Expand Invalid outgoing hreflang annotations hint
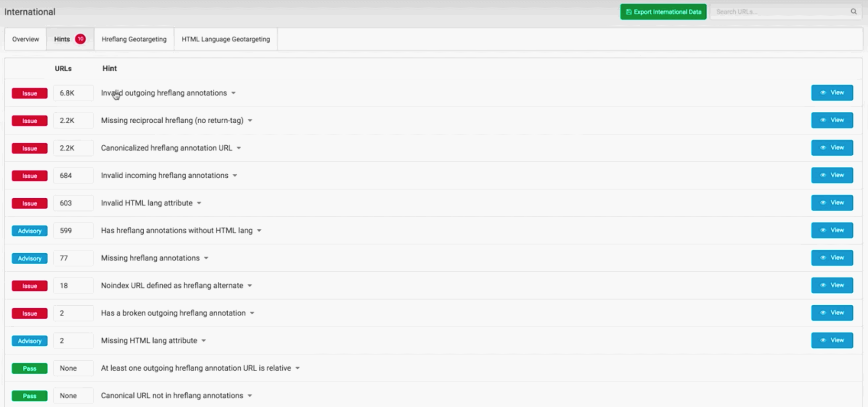 [233, 93]
